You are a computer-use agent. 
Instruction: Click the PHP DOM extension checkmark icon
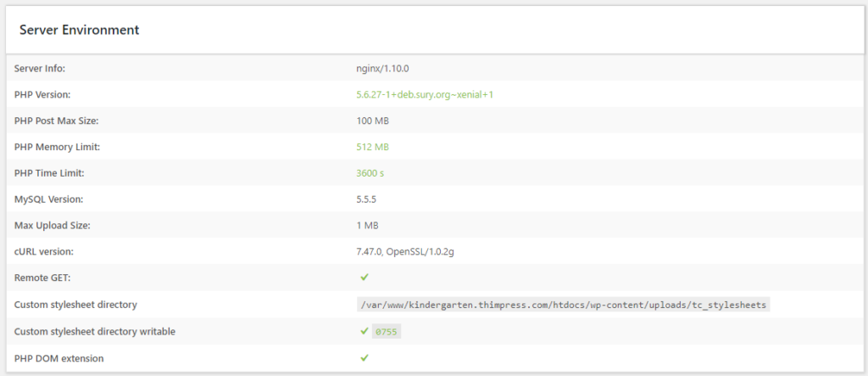pos(364,358)
